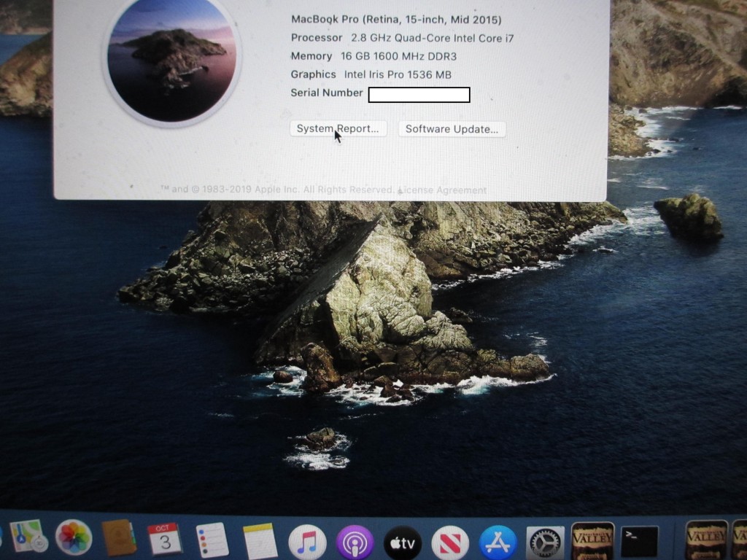This screenshot has width=747, height=560.
Task: Open Calendar showing Oct 3
Action: point(164,539)
